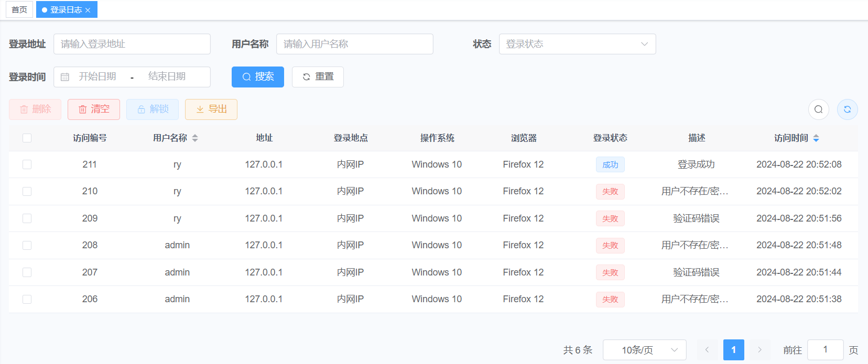The height and width of the screenshot is (364, 868).
Task: Open the 登录状态 dropdown
Action: [577, 44]
